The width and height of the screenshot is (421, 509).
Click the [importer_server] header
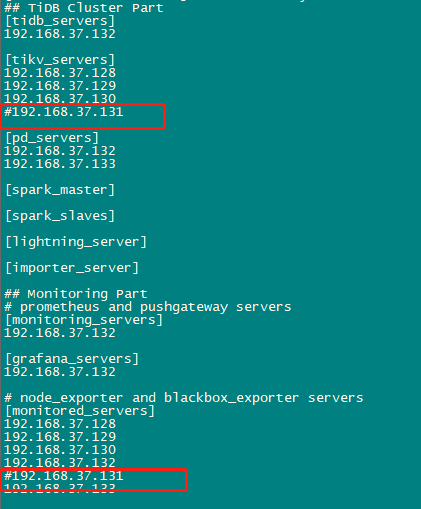72,268
